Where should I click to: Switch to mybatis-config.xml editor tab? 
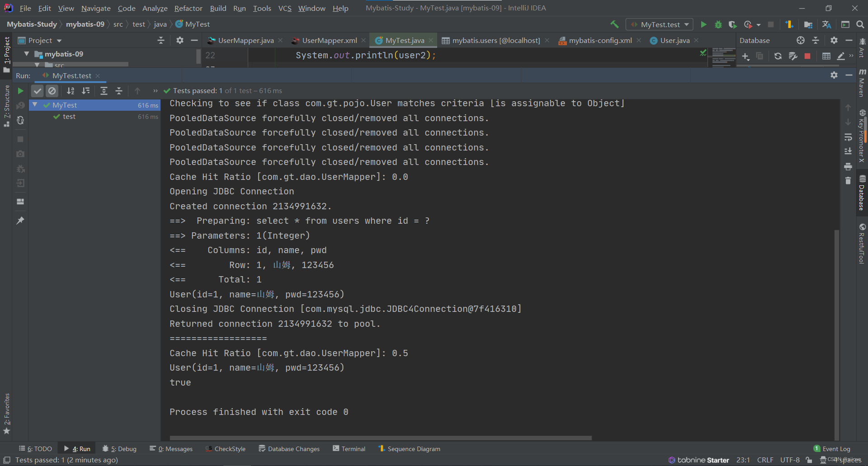[600, 40]
